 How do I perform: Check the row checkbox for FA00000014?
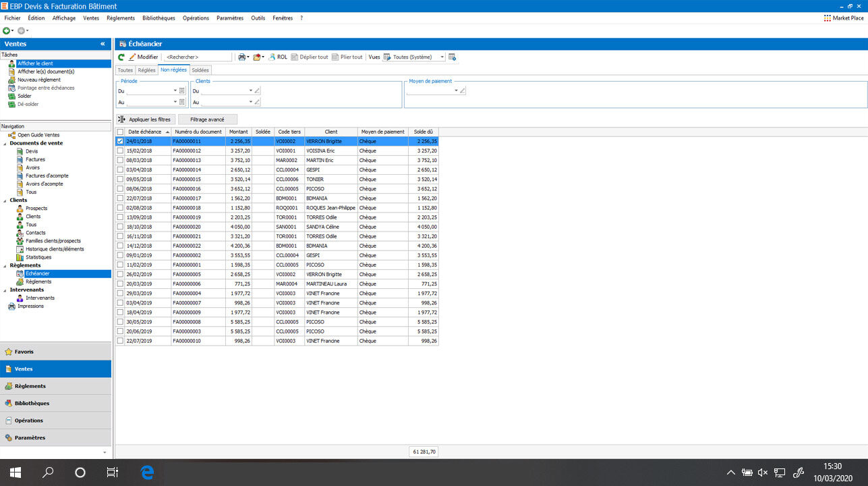[120, 170]
